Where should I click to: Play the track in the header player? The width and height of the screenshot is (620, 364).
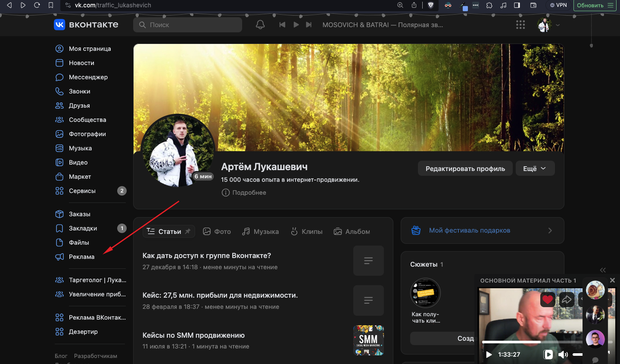tap(296, 25)
